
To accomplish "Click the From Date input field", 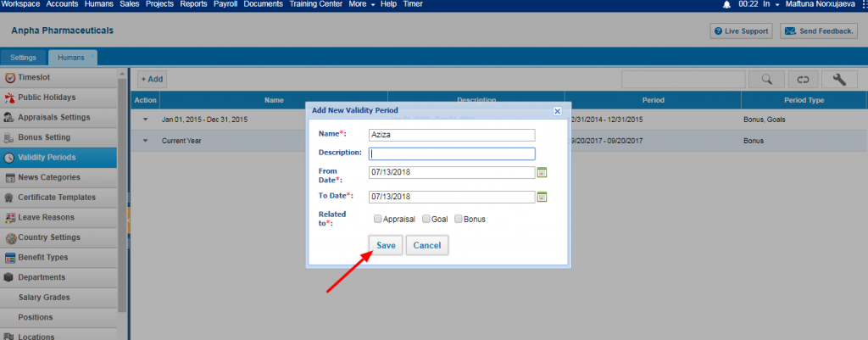I will (x=452, y=172).
